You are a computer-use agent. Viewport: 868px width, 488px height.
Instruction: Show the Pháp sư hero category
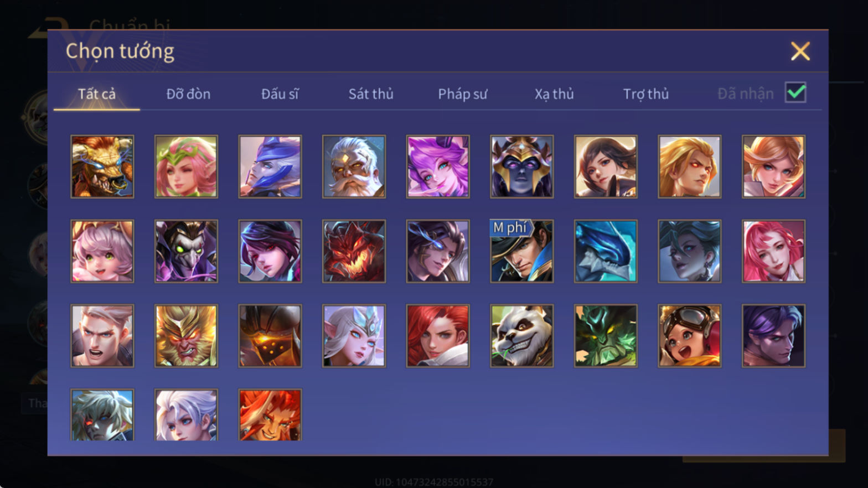click(x=463, y=94)
